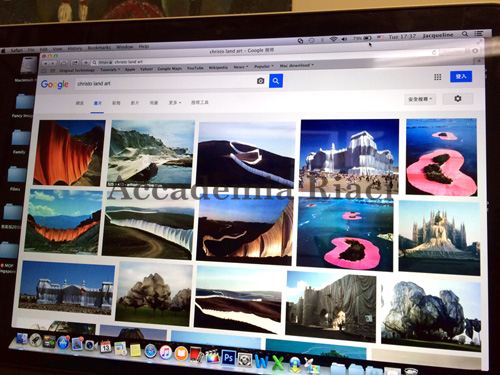Click the Spotlight magnifier in menu bar

tap(465, 34)
